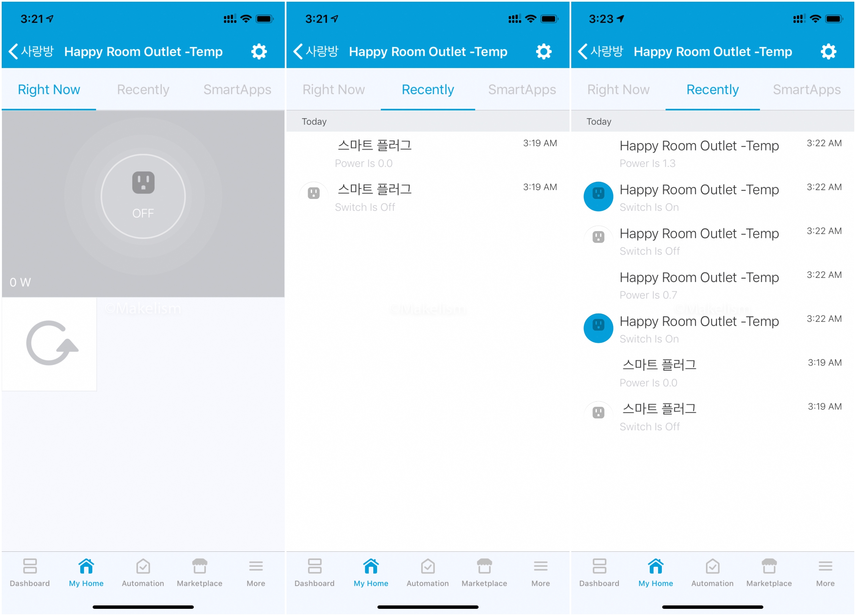This screenshot has height=616, width=856.
Task: Select Right Now tab in right screen
Action: pyautogui.click(x=618, y=90)
